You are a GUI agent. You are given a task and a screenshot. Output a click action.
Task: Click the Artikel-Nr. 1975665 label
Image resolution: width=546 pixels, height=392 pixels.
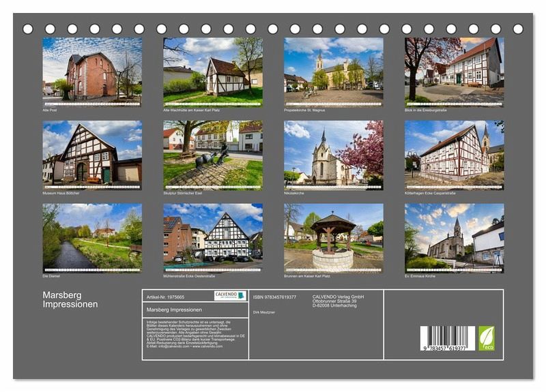point(165,297)
